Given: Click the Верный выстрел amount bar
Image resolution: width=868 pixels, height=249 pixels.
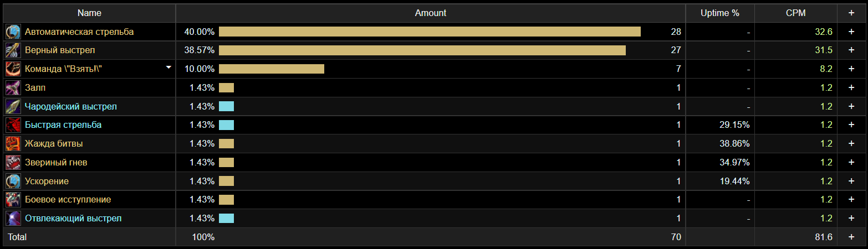Looking at the screenshot, I should (422, 50).
